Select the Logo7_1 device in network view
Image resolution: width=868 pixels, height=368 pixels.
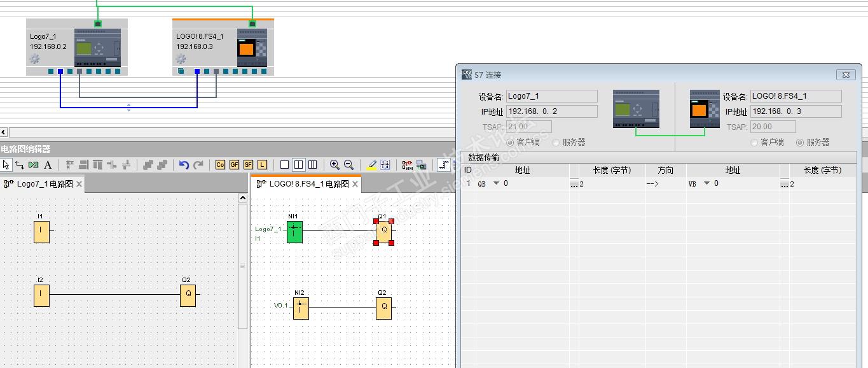pos(77,46)
